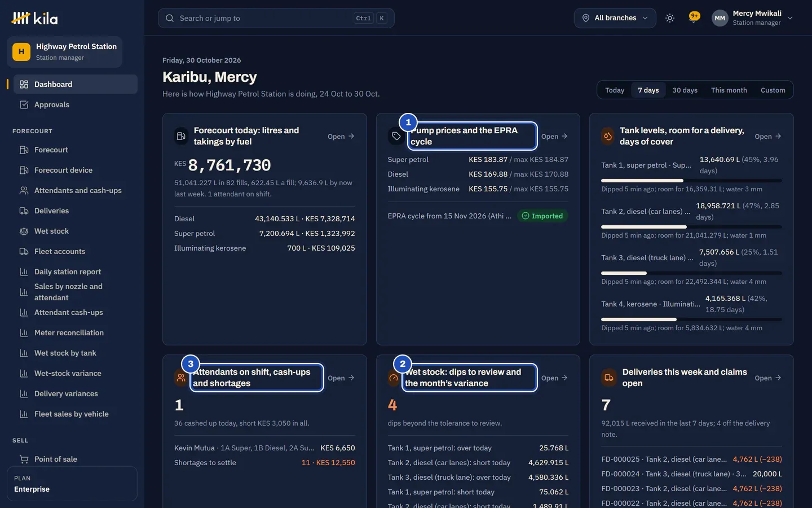Open Forecourt device page
The height and width of the screenshot is (508, 812).
tap(76, 170)
